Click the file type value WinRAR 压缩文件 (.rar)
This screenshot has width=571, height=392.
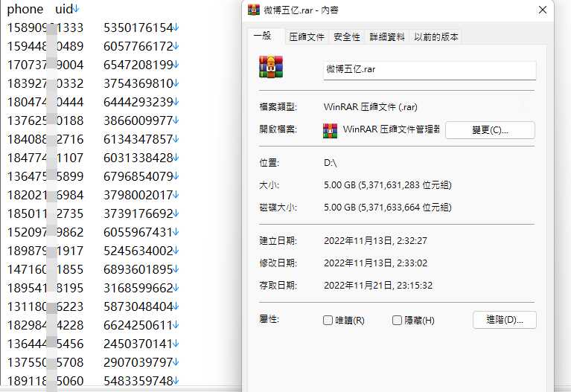pos(370,107)
